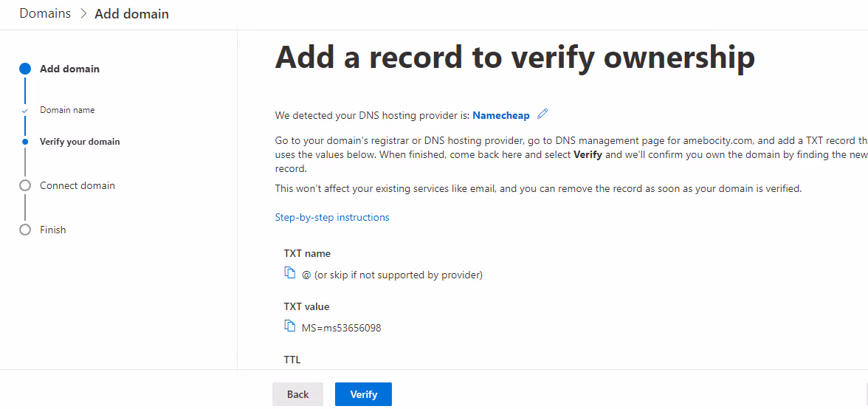
Task: Copy the TXT name value icon
Action: pyautogui.click(x=290, y=274)
